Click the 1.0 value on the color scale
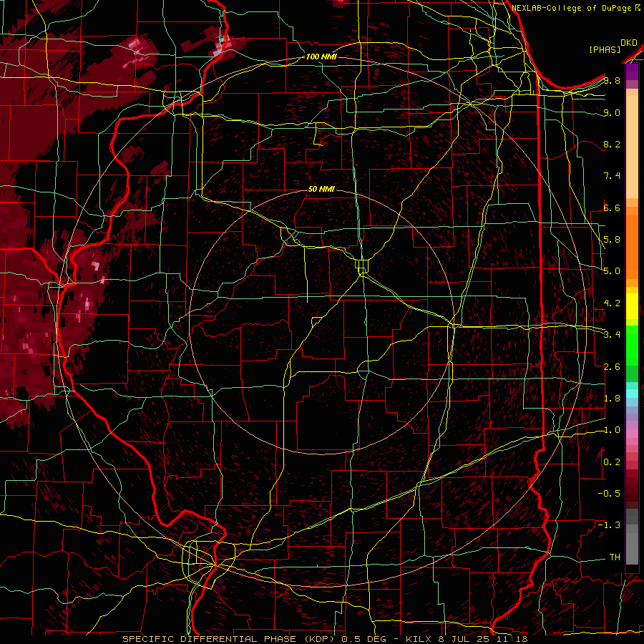The image size is (644, 644). coord(612,430)
